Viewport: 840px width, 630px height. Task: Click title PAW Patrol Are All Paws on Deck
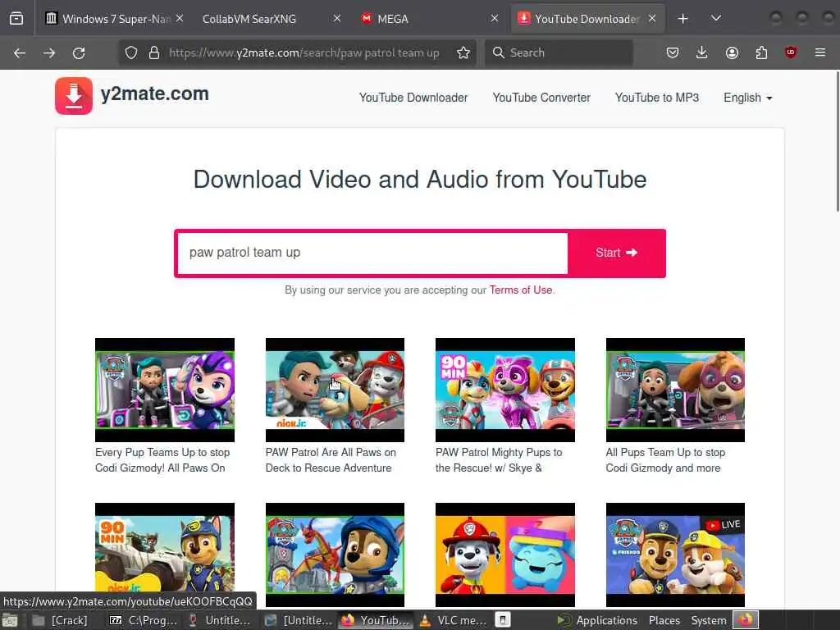coord(331,460)
